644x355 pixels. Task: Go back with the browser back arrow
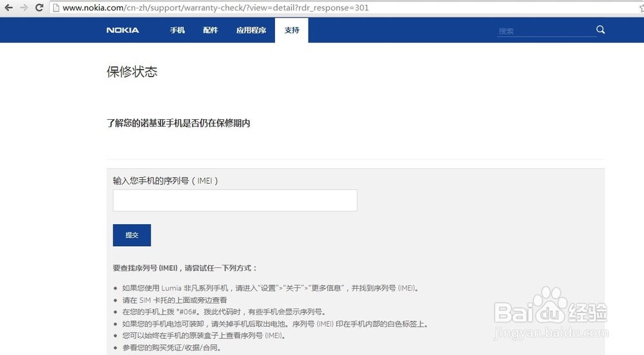(8, 7)
